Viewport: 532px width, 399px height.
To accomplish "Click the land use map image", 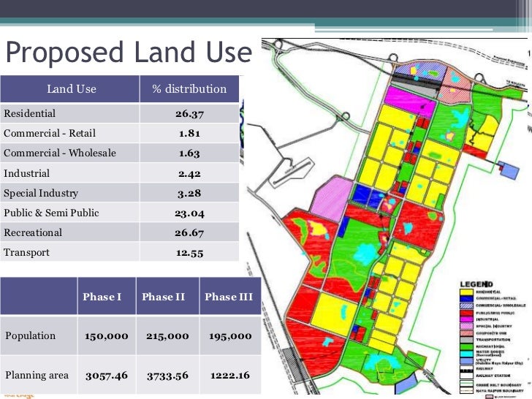I will click(x=389, y=216).
